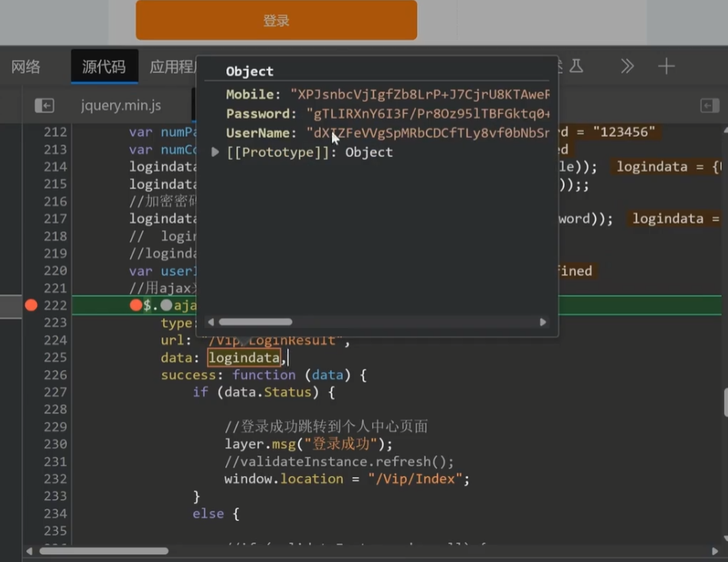Switch to the 网络 network tab

(26, 67)
